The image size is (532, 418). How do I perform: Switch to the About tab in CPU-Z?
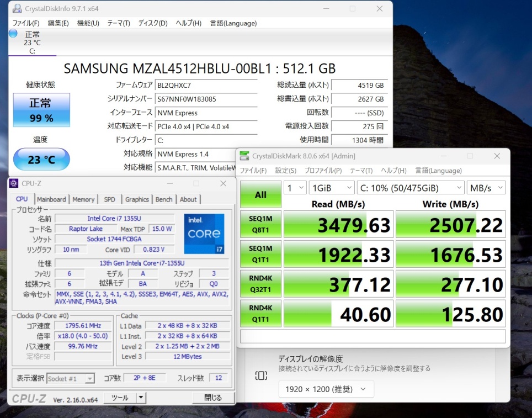[188, 199]
